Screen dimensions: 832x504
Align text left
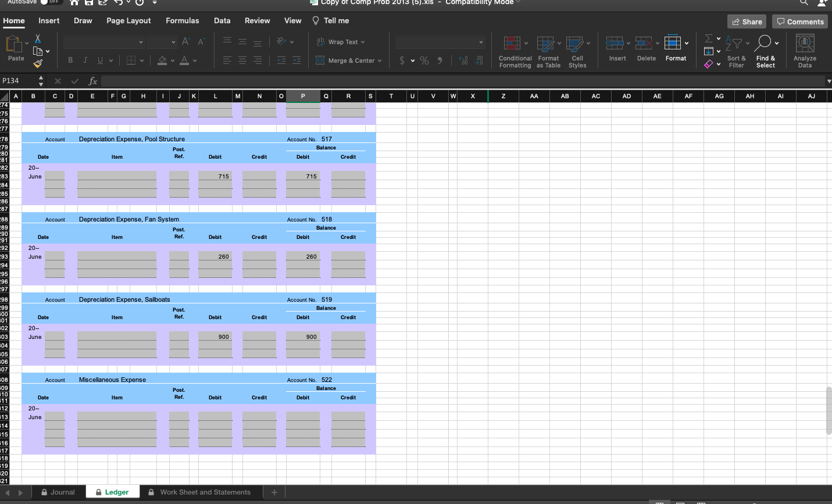point(227,60)
